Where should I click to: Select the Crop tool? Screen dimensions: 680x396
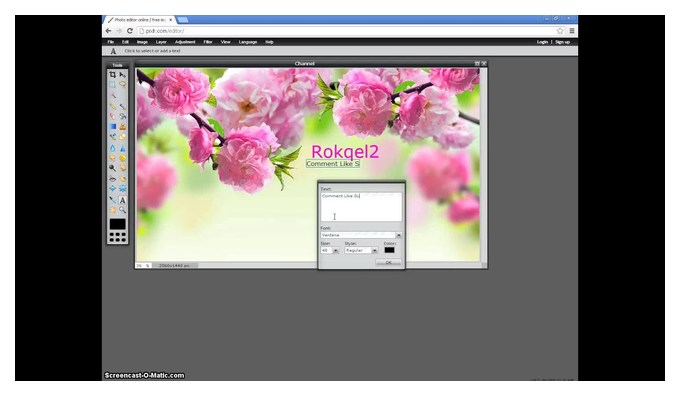click(x=112, y=75)
